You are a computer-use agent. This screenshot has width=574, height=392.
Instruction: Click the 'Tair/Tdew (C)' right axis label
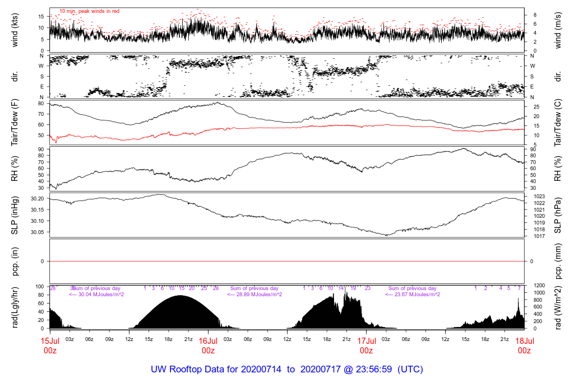558,123
